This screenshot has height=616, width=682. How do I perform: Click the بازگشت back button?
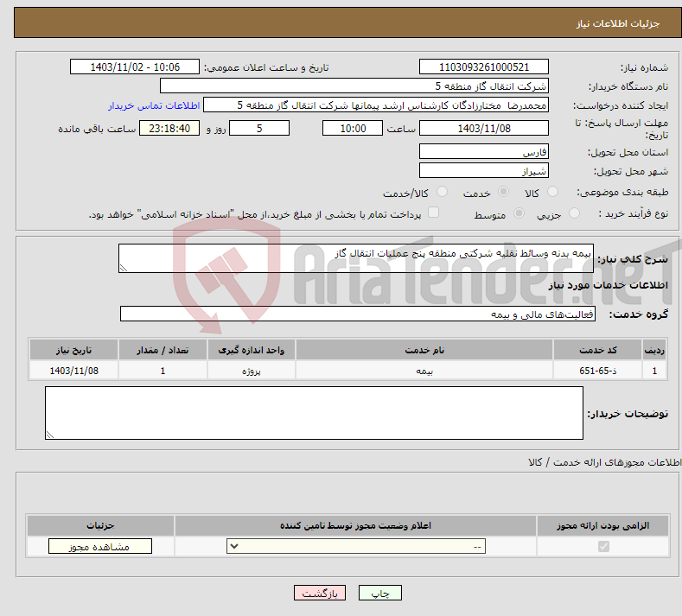click(320, 593)
